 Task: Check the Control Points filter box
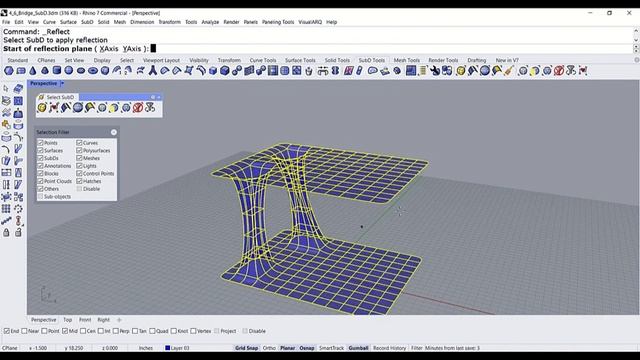tap(79, 173)
